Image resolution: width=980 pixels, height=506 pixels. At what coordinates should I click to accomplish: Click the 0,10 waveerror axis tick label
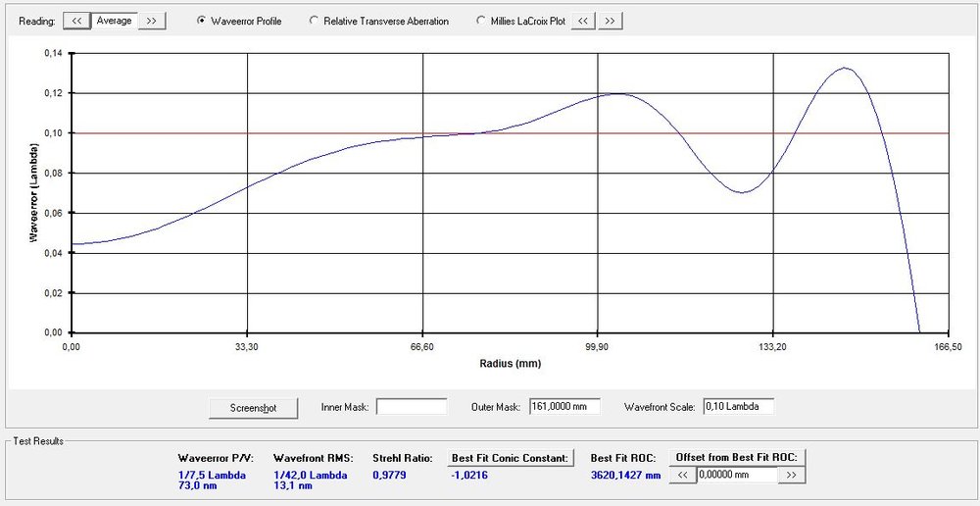point(54,133)
